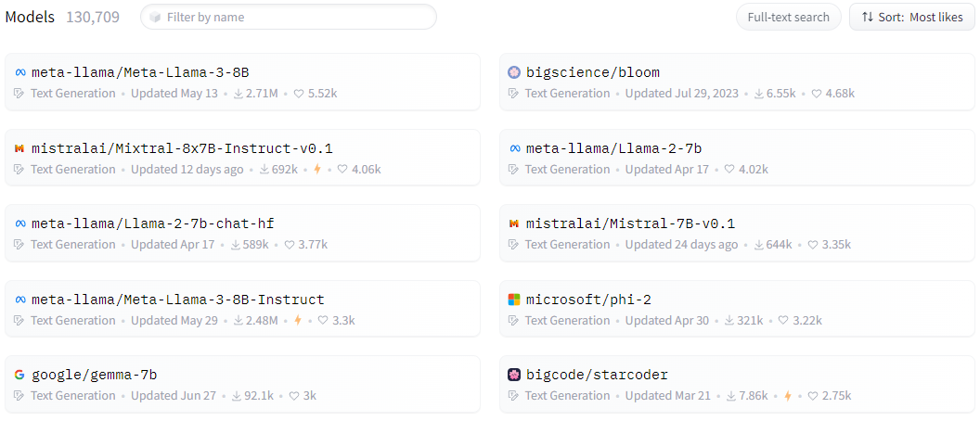This screenshot has width=980, height=421.
Task: Click the Microsoft logo next to phi-2
Action: point(514,300)
